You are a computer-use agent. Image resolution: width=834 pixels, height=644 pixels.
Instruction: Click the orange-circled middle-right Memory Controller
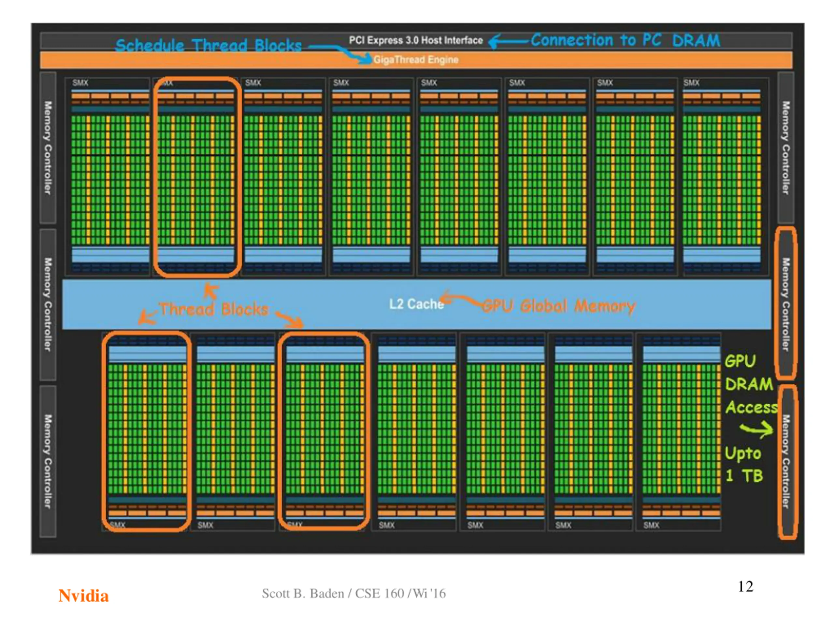(x=785, y=304)
